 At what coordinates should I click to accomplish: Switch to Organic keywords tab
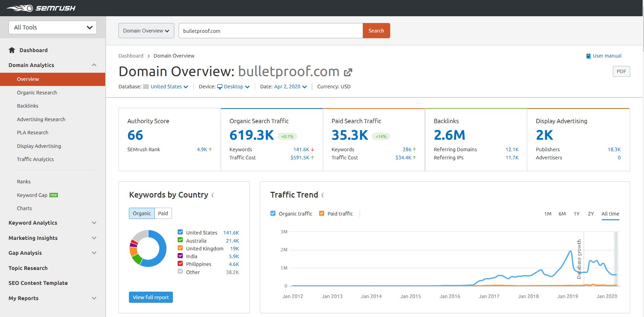point(142,213)
